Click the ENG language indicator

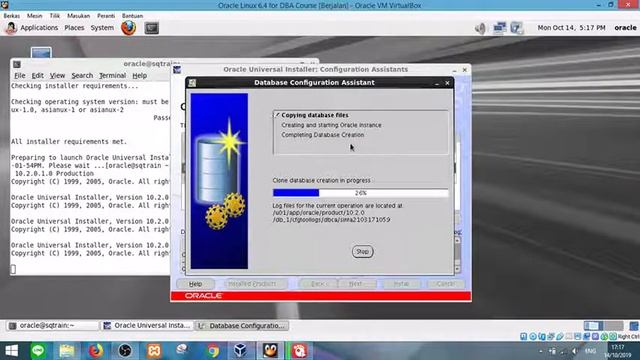pos(590,351)
